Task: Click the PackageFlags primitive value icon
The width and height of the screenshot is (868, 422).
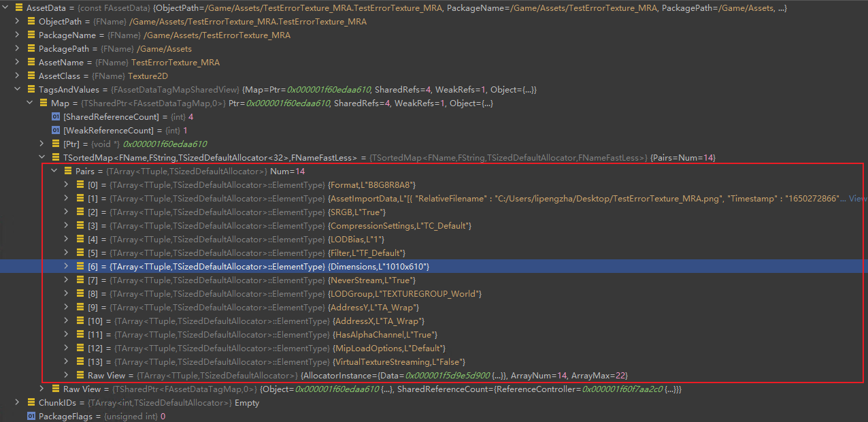Action: pos(31,416)
